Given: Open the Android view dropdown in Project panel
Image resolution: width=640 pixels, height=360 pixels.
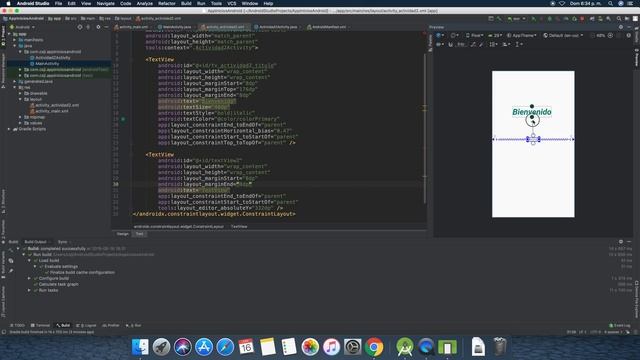Looking at the screenshot, I should [x=23, y=27].
